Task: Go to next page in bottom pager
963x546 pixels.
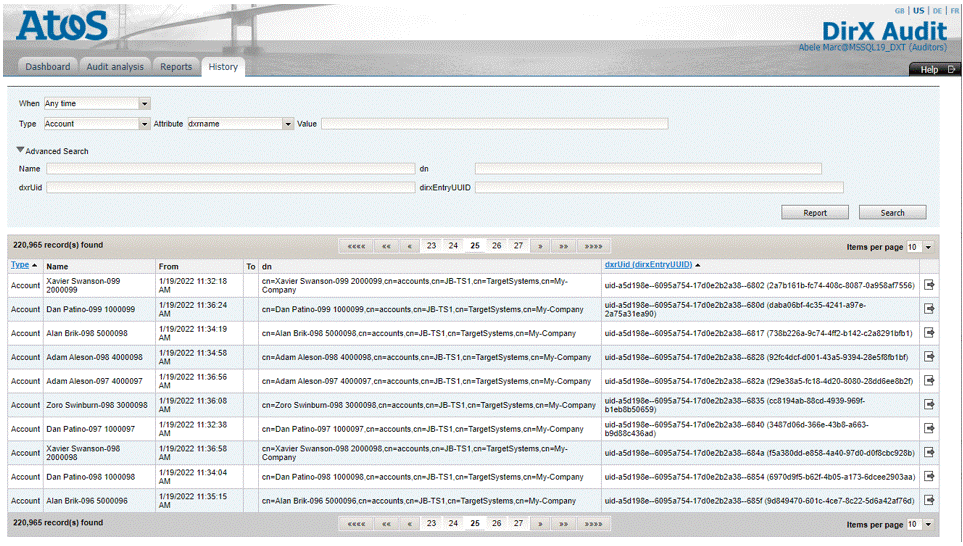Action: [540, 524]
